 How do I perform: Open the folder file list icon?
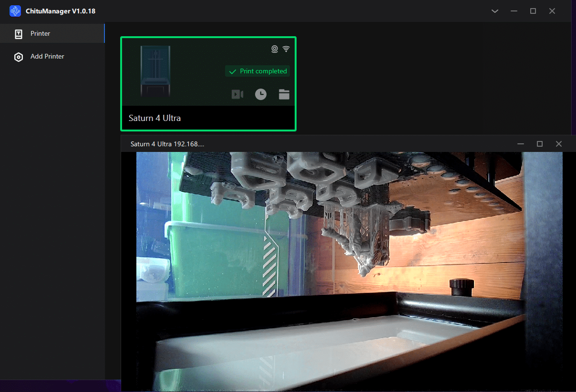click(284, 94)
